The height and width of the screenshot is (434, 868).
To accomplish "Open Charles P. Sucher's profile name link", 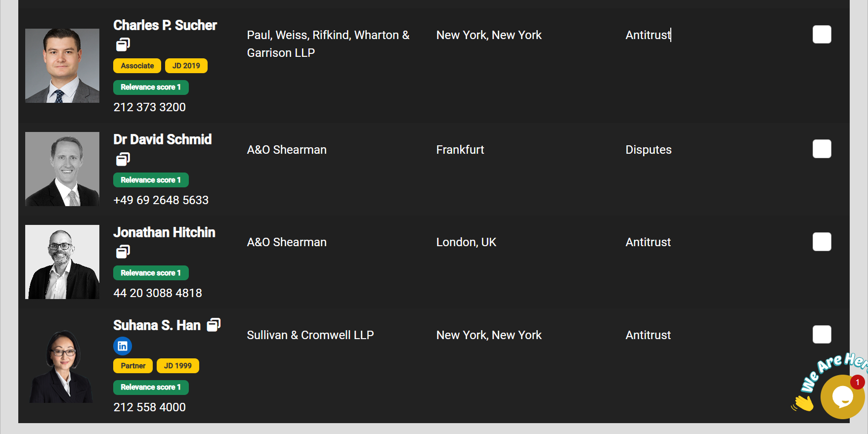I will click(165, 25).
